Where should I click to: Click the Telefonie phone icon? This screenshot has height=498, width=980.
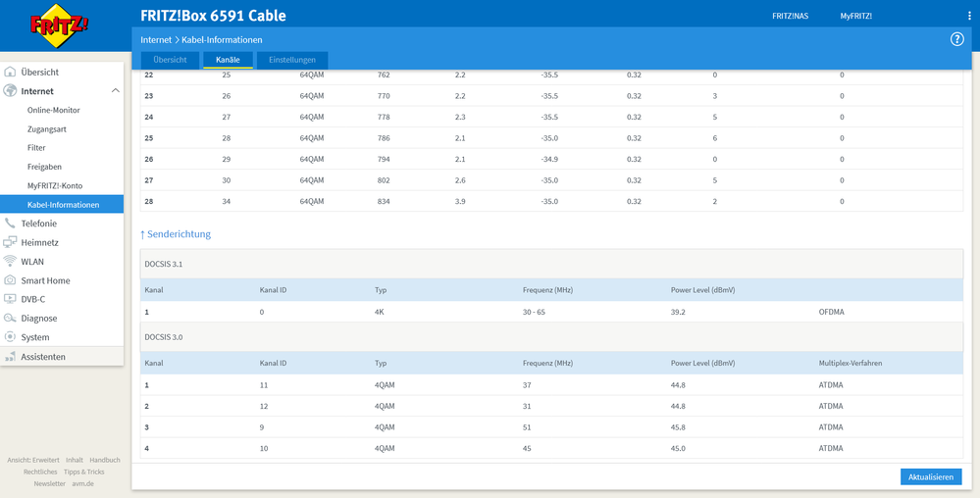(11, 224)
